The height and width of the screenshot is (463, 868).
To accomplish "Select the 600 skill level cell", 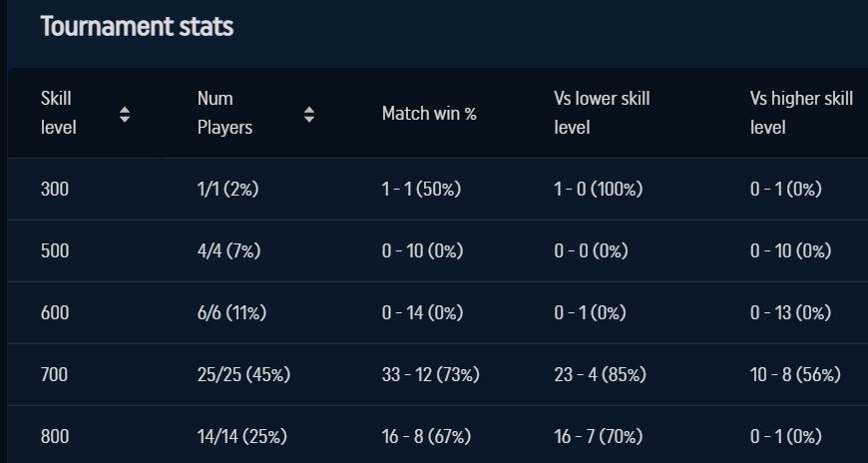I will click(x=55, y=312).
